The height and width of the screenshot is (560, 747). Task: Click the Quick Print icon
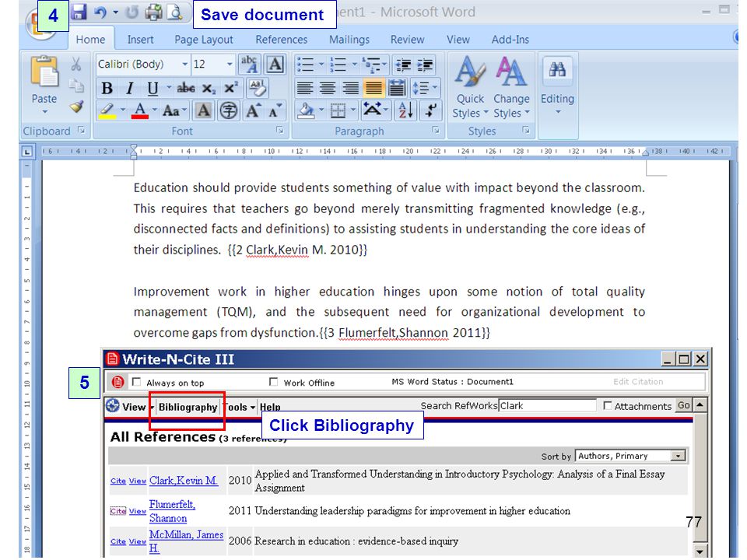(x=153, y=12)
